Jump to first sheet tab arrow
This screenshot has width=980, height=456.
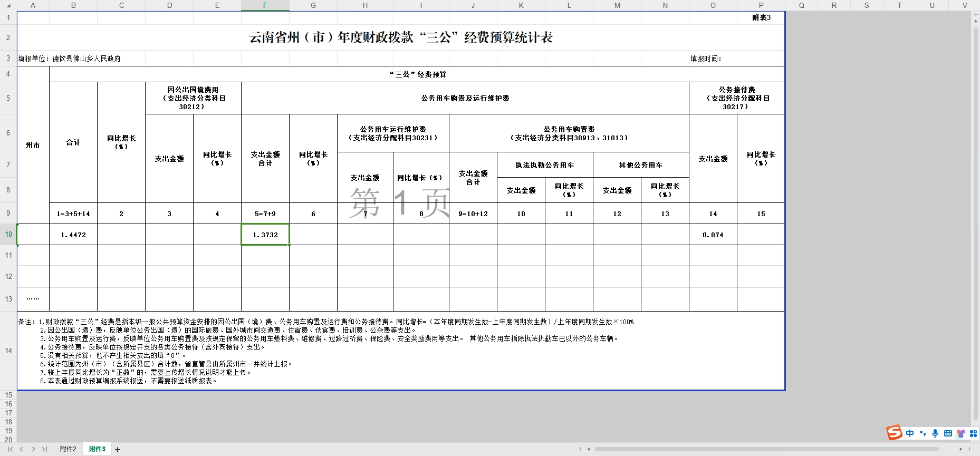tap(10, 449)
